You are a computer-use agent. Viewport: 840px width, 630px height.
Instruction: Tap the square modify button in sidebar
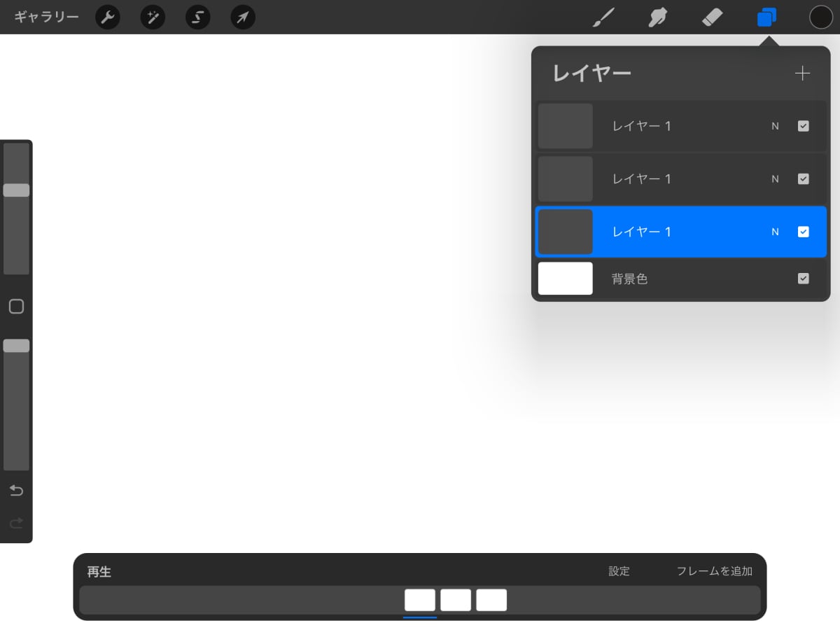pyautogui.click(x=16, y=306)
